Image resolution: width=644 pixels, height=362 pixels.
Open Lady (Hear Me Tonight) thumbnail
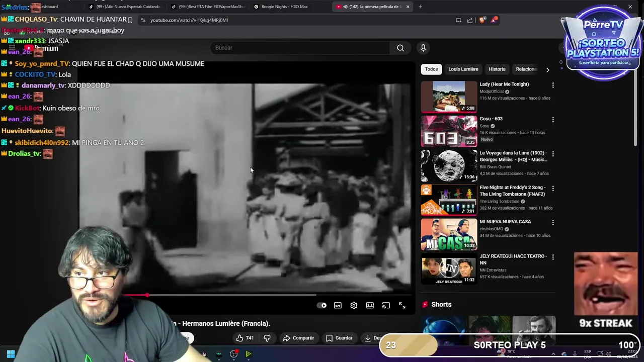coord(449,97)
